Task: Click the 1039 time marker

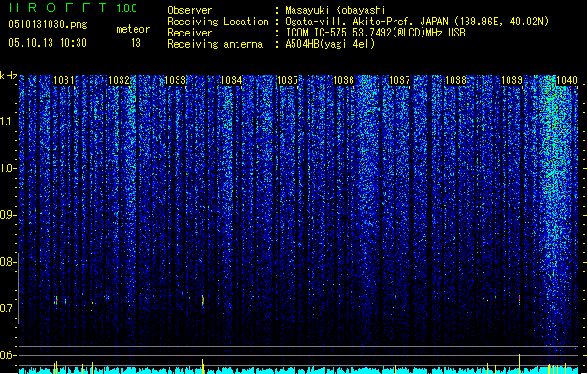Action: click(512, 79)
